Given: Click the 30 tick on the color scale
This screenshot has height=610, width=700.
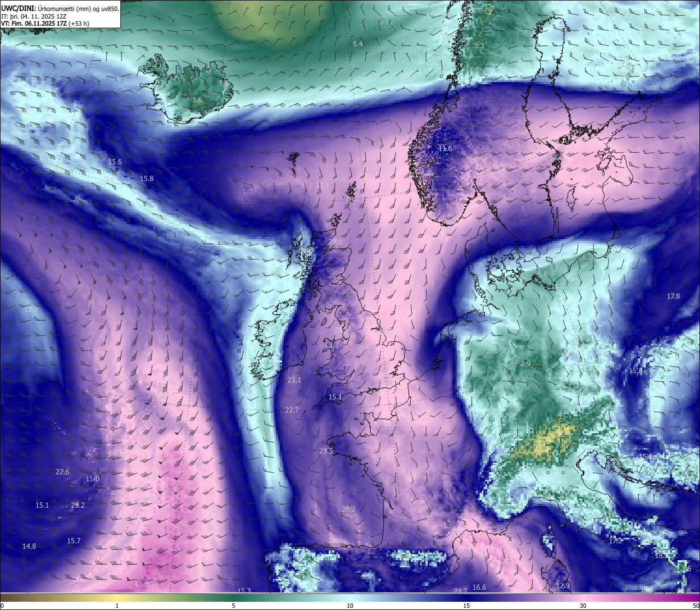Looking at the screenshot, I should [x=583, y=606].
